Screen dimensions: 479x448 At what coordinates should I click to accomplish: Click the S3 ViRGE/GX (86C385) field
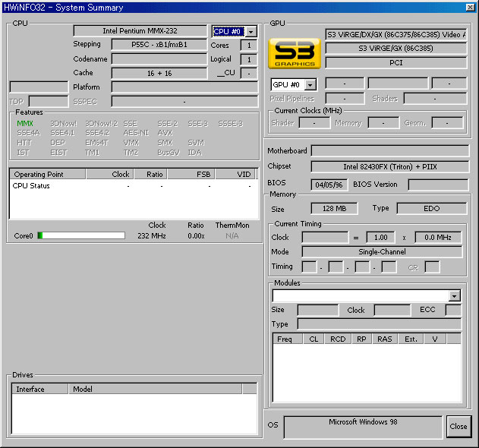[396, 49]
